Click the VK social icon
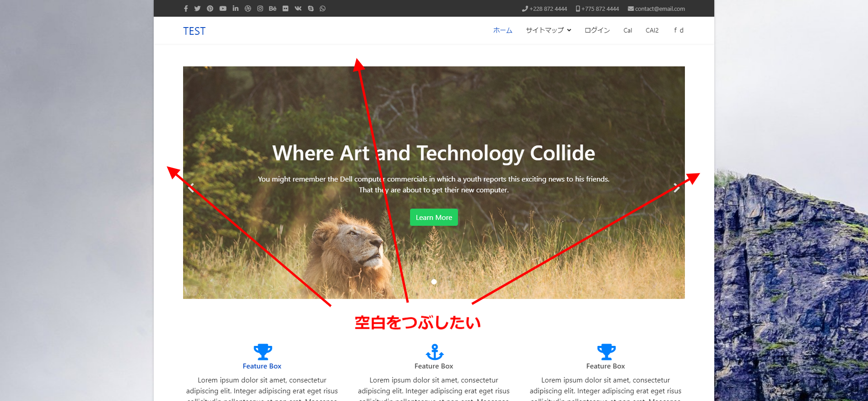The image size is (868, 401). [x=298, y=9]
